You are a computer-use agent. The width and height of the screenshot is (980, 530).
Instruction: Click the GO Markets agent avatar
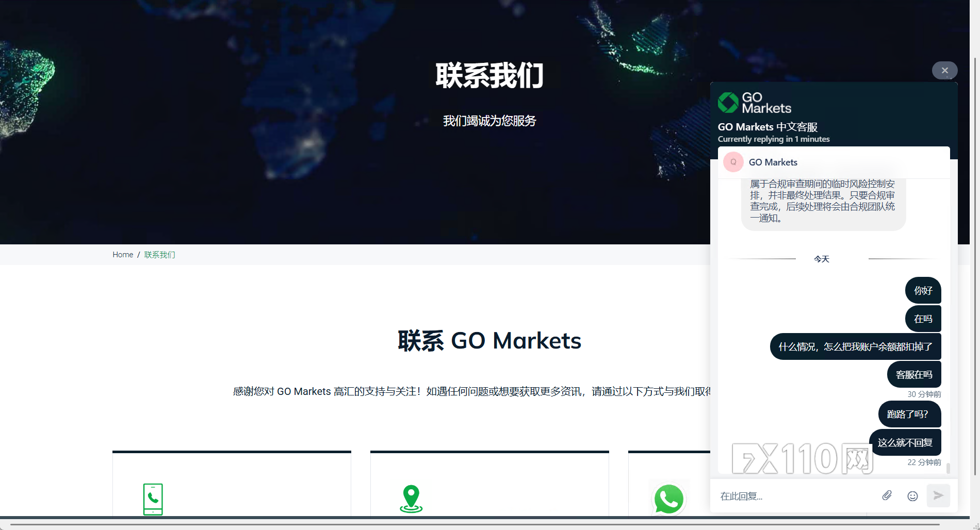pyautogui.click(x=733, y=162)
